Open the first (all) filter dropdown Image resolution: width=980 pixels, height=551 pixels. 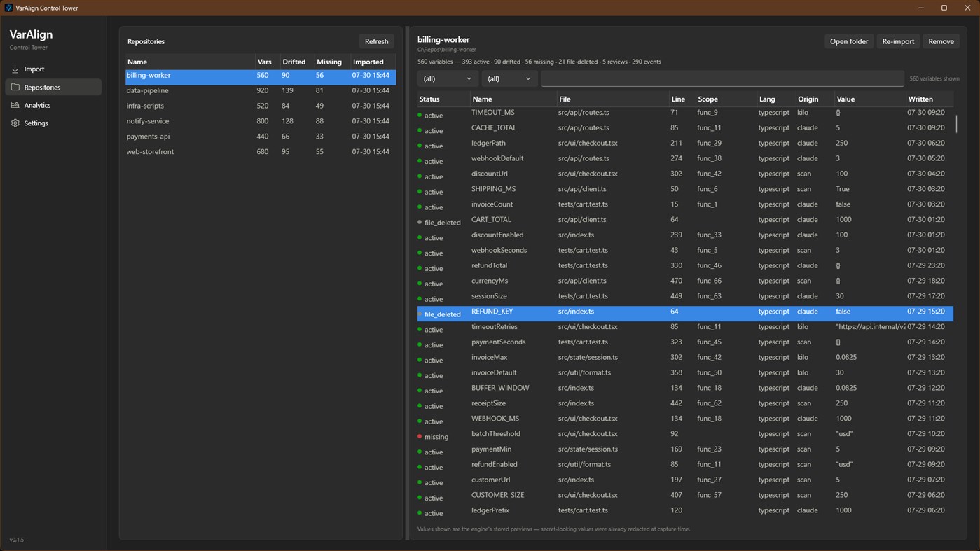tap(448, 78)
